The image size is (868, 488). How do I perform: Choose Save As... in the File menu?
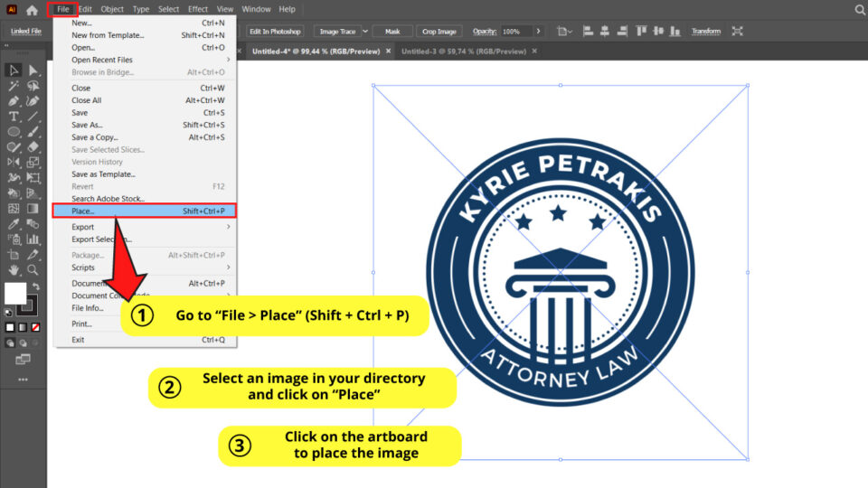pyautogui.click(x=145, y=125)
